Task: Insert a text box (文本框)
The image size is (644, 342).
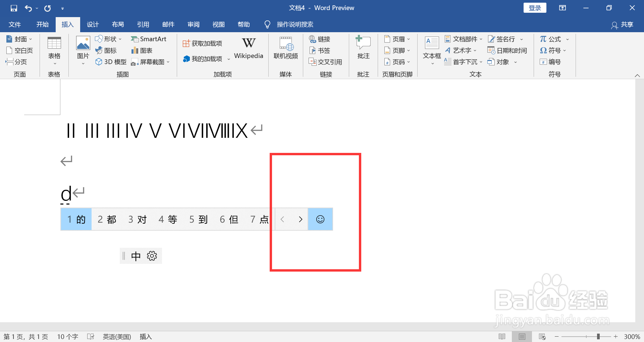Action: [432, 50]
